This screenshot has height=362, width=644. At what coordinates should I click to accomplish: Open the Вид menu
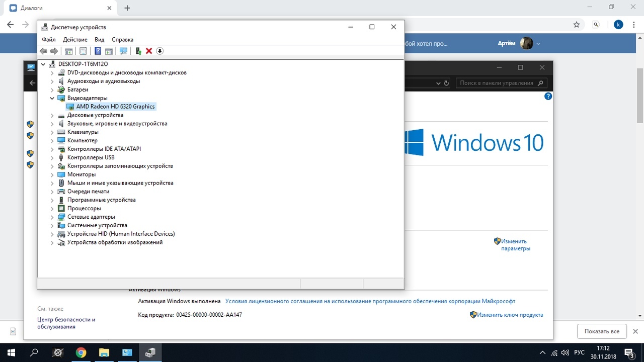coord(100,40)
